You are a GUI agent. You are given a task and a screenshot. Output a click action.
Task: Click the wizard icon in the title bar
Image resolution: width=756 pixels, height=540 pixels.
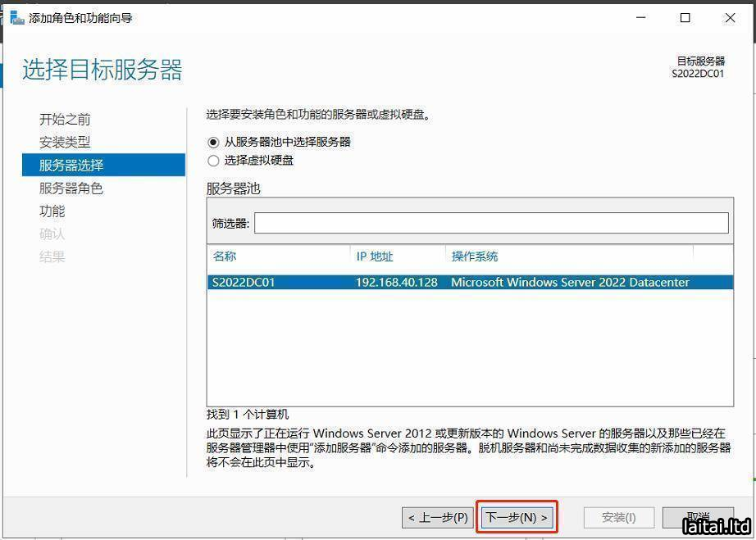pyautogui.click(x=16, y=17)
